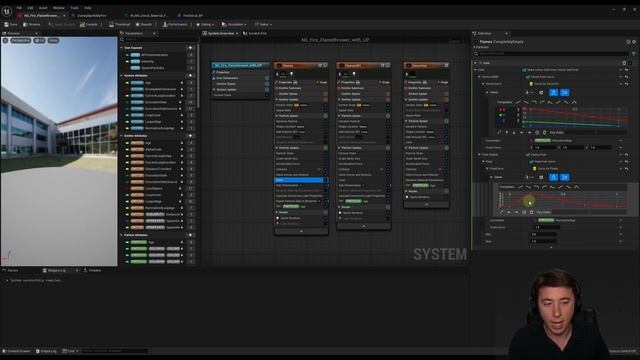Add an Emitter Attributes parameter with plus
The height and width of the screenshot is (360, 640).
point(191,136)
